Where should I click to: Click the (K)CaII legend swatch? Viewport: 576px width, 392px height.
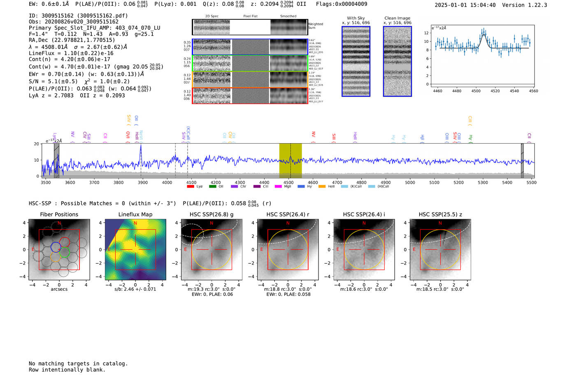(x=345, y=186)
